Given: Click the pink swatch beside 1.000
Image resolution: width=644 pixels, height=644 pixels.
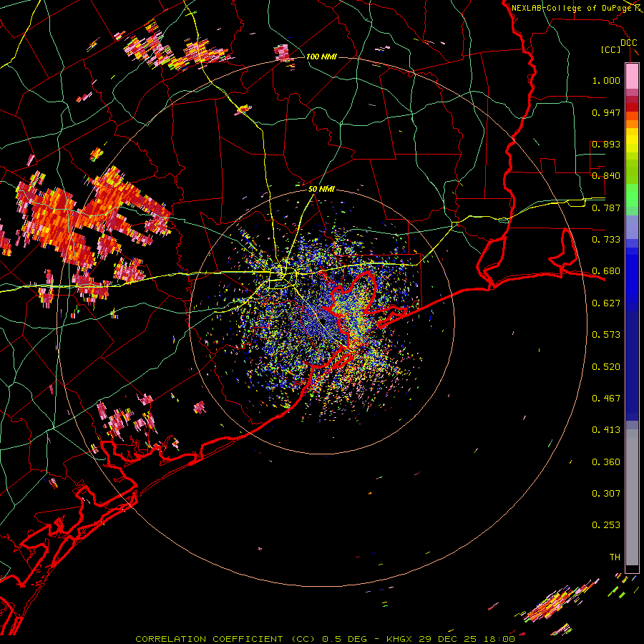Looking at the screenshot, I should (x=632, y=76).
